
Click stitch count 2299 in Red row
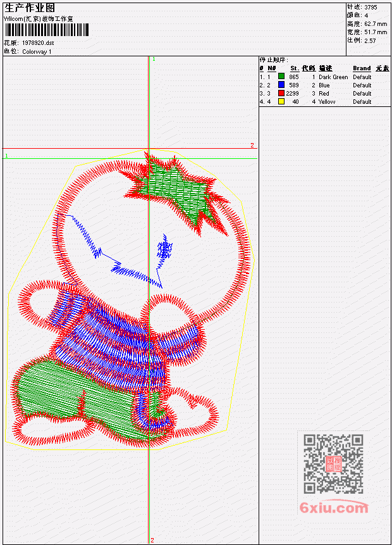coord(292,94)
